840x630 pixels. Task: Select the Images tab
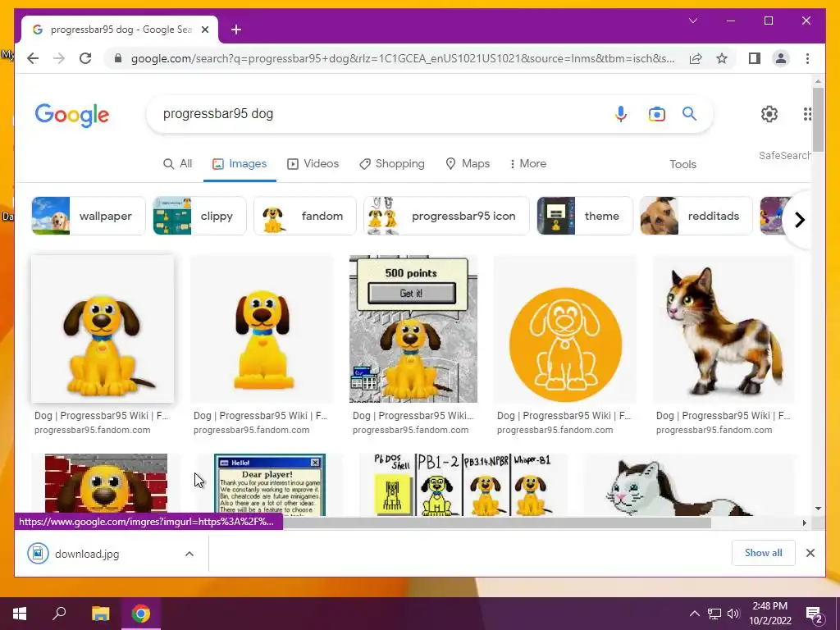tap(240, 164)
